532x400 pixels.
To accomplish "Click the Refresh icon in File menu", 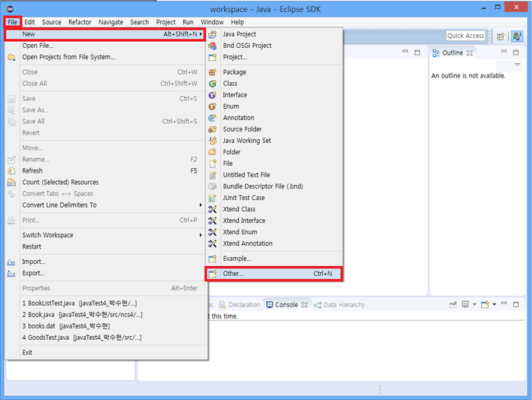I will tap(11, 171).
